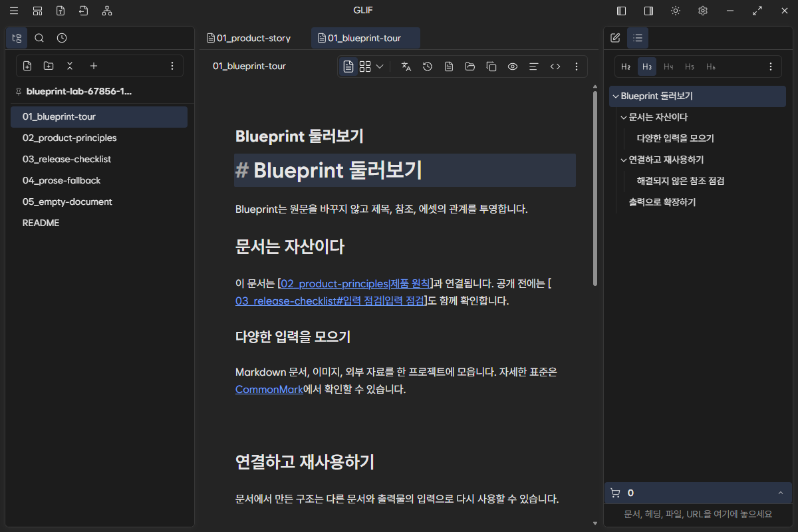Switch to the edit pencil tab in right panel
The width and height of the screenshot is (798, 532).
[x=615, y=38]
